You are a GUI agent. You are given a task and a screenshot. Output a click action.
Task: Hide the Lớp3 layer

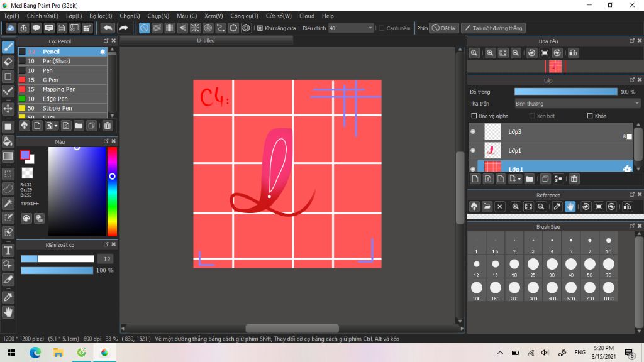[473, 132]
